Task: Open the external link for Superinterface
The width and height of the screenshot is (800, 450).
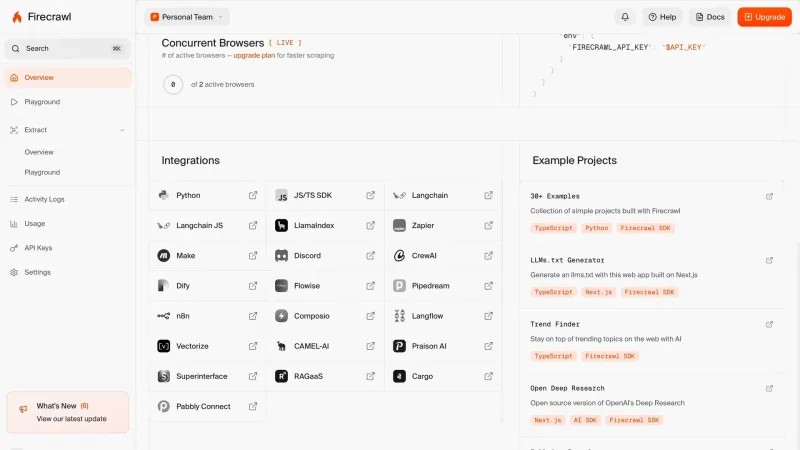Action: coord(253,376)
